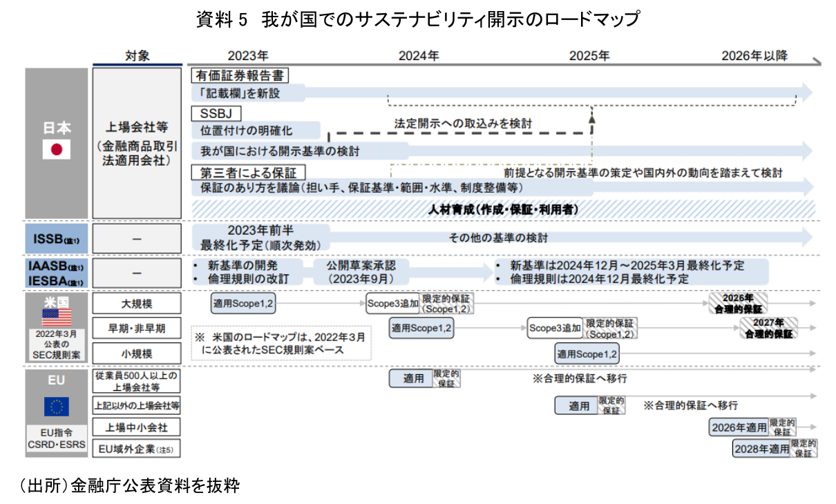Click the 位置付けの明確化 bar

pyautogui.click(x=256, y=130)
